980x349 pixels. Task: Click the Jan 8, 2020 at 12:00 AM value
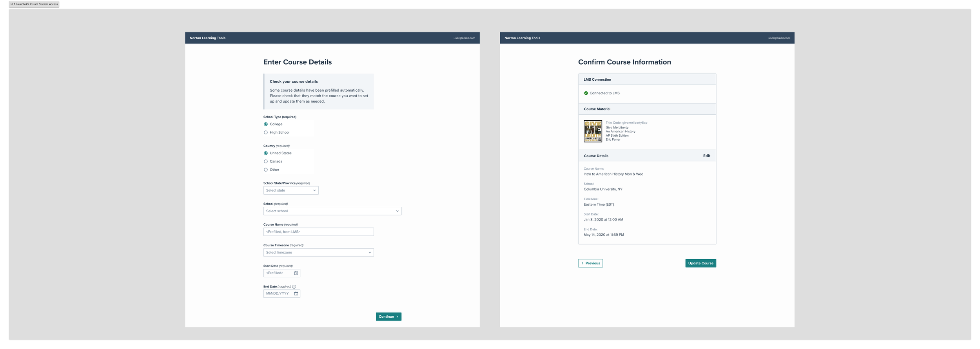coord(603,220)
